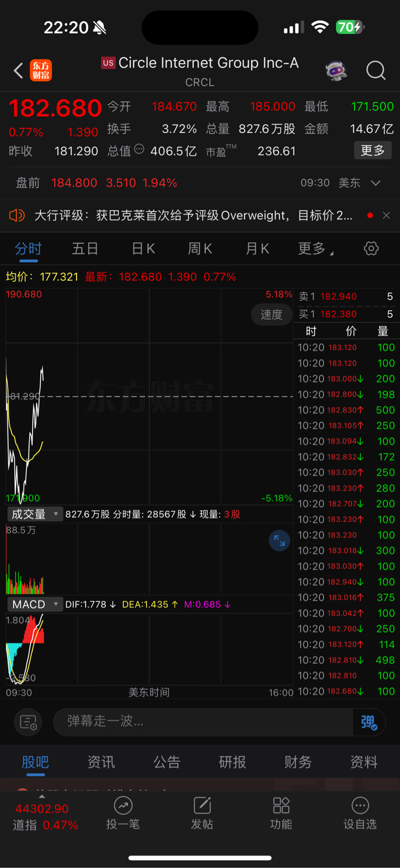Tap the large price 182.680
Screen dimensions: 400x868
[x=55, y=108]
